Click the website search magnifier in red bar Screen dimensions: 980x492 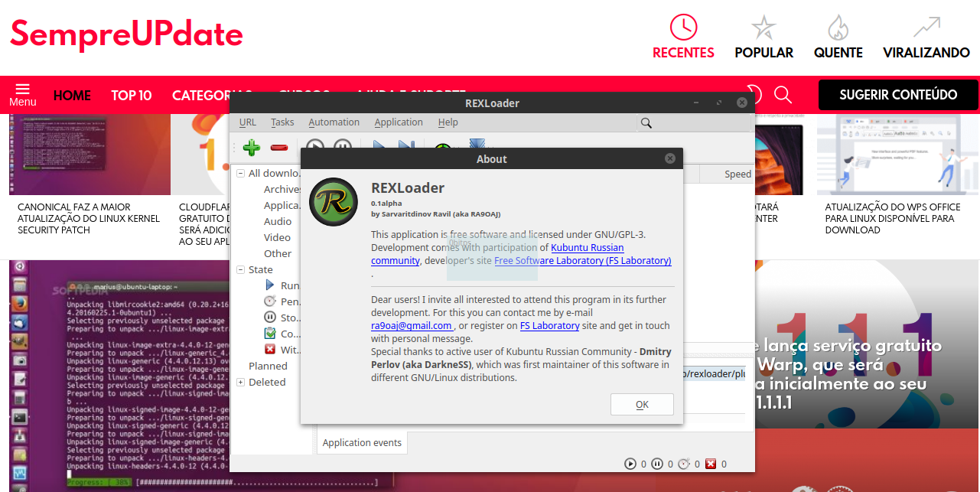click(x=783, y=95)
